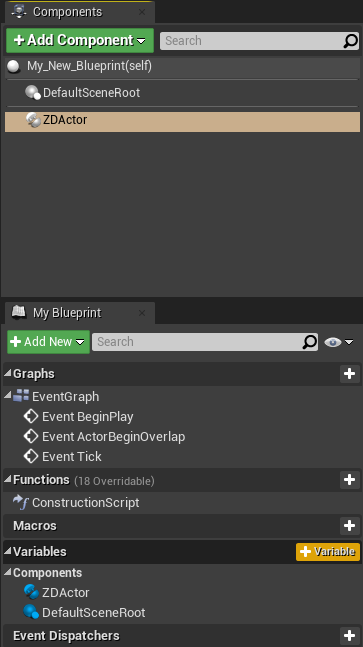Open the eye view options dropdown
Screen dimensions: 363x647
click(x=339, y=342)
